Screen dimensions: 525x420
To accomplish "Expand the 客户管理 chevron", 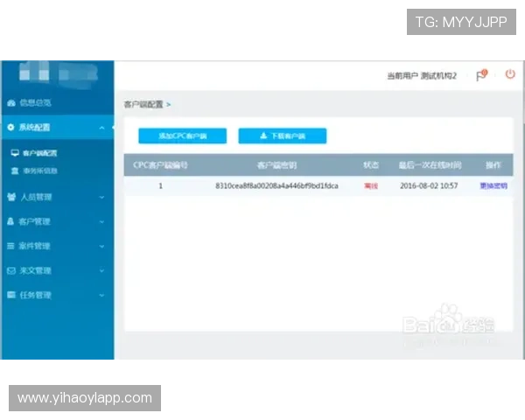I will point(101,221).
